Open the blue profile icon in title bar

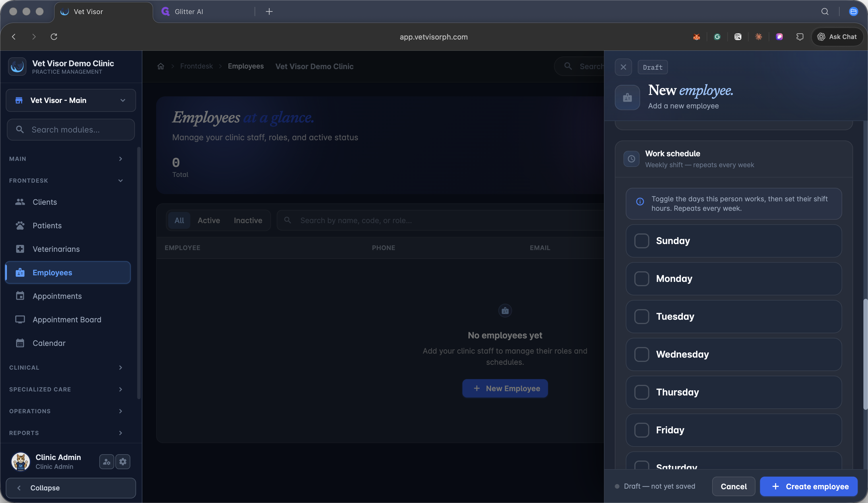click(853, 12)
